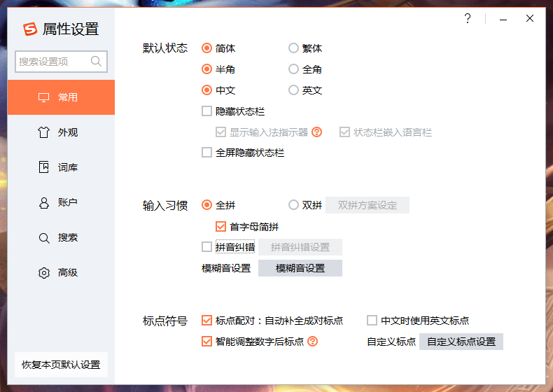Select the 双拼 input mode
Image resolution: width=553 pixels, height=392 pixels.
(294, 205)
